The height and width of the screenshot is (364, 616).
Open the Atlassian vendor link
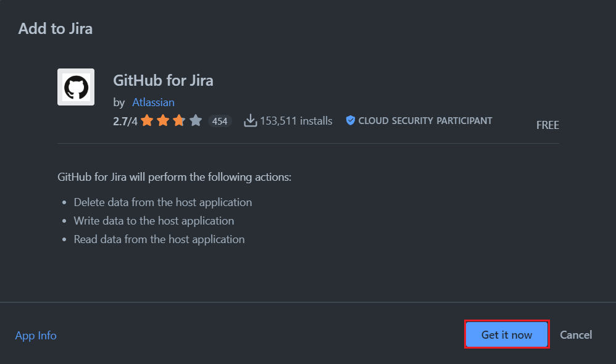click(153, 102)
